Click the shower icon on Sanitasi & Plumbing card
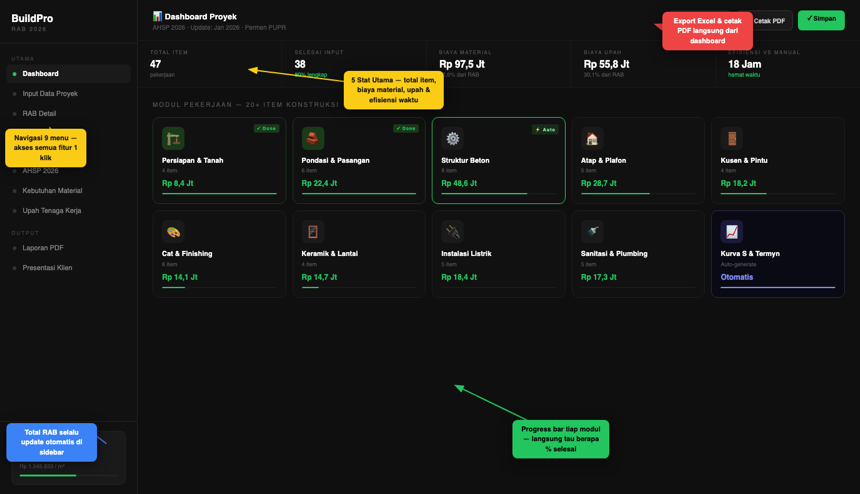The height and width of the screenshot is (494, 860). [592, 232]
